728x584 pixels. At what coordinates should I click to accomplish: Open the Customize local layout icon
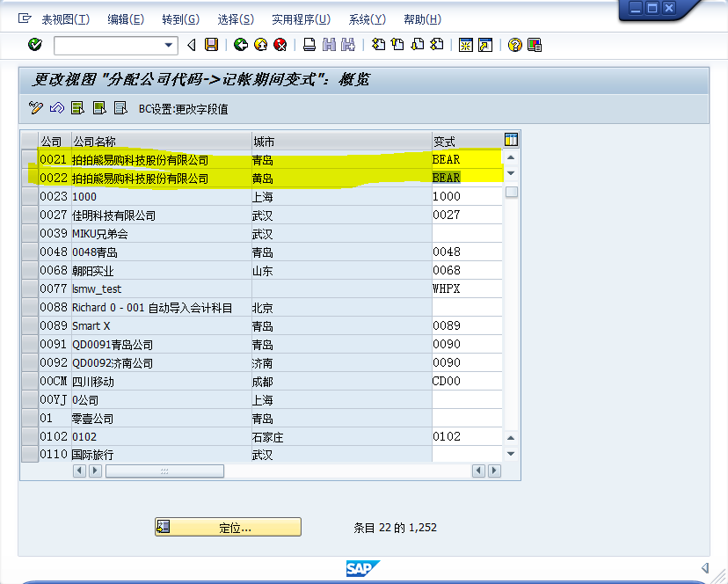[x=535, y=45]
